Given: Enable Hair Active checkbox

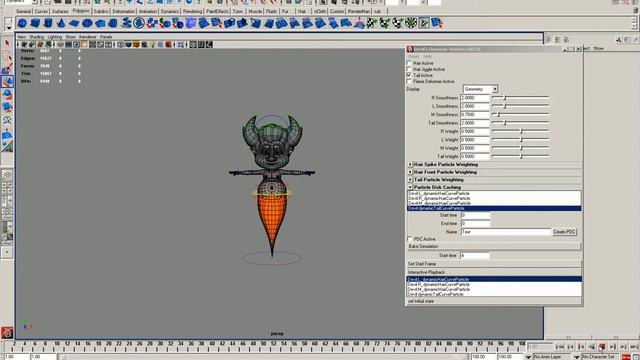Looking at the screenshot, I should (x=409, y=63).
